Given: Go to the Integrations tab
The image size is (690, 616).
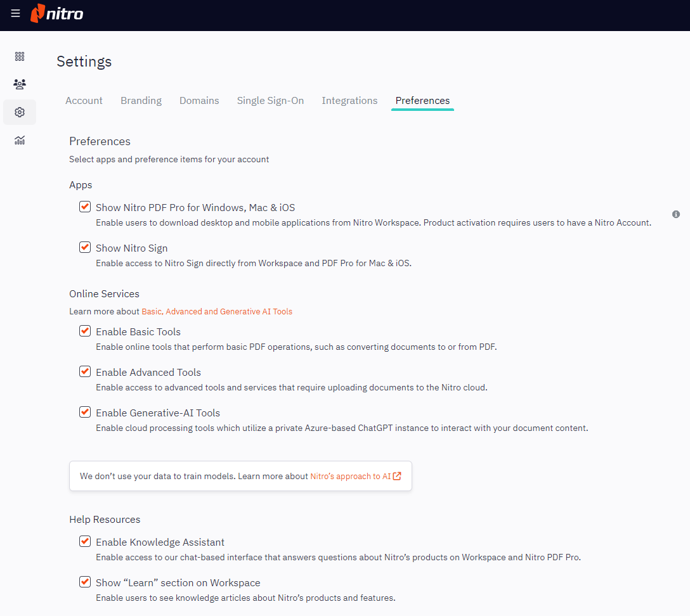Looking at the screenshot, I should pos(349,101).
